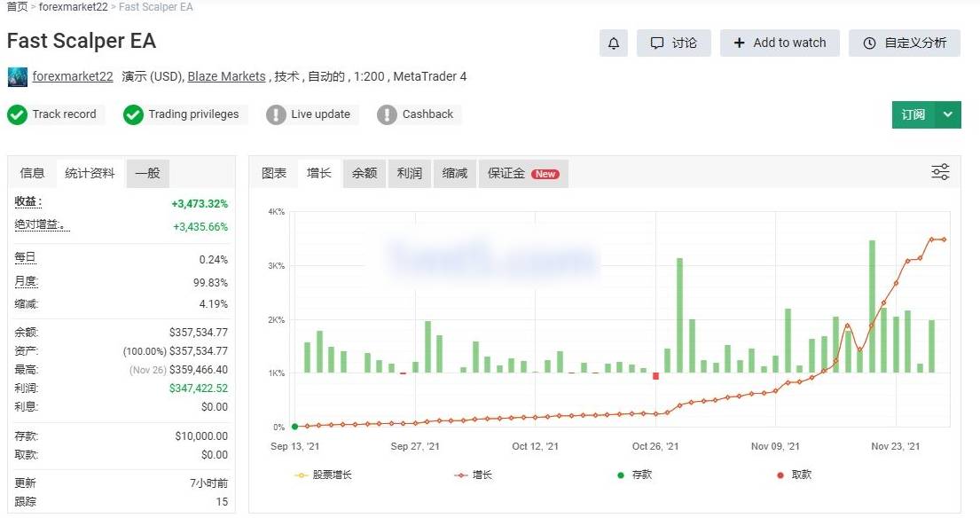Click the tallest green bar near Nov 23
This screenshot has width=980, height=518.
[x=872, y=306]
